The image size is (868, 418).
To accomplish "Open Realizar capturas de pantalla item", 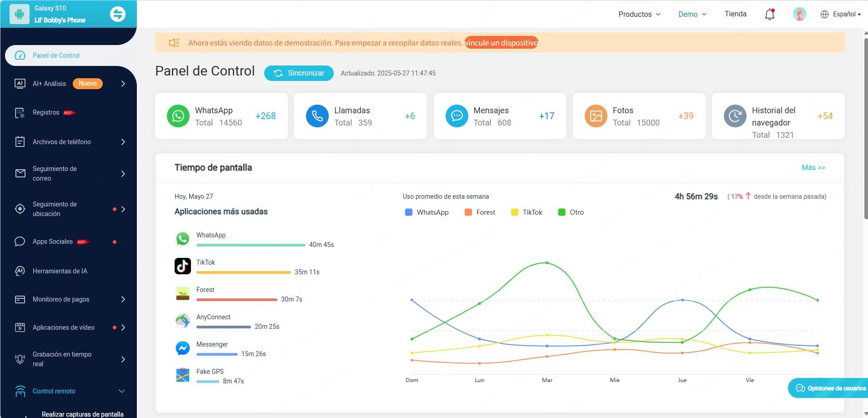I will point(82,414).
